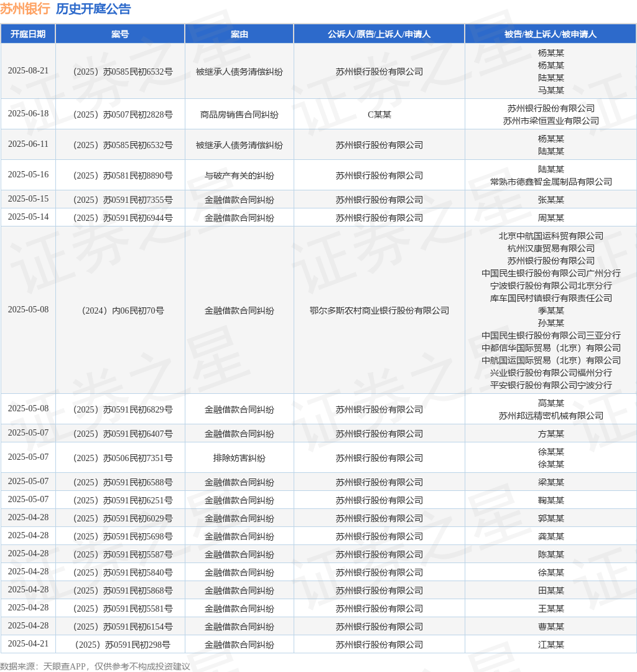
Task: Click the 数据来源 天眼查APP footer note
Action: [95, 666]
